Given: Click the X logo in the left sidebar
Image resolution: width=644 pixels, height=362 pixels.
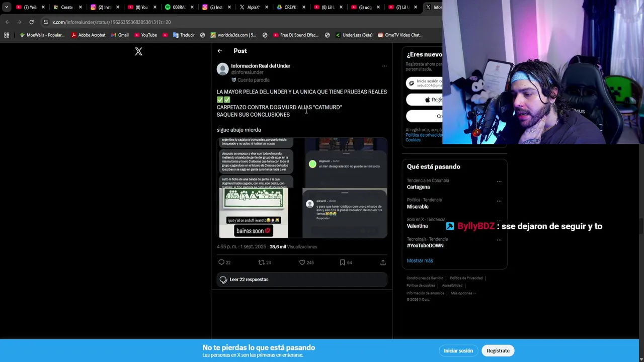Looking at the screenshot, I should pos(138,52).
